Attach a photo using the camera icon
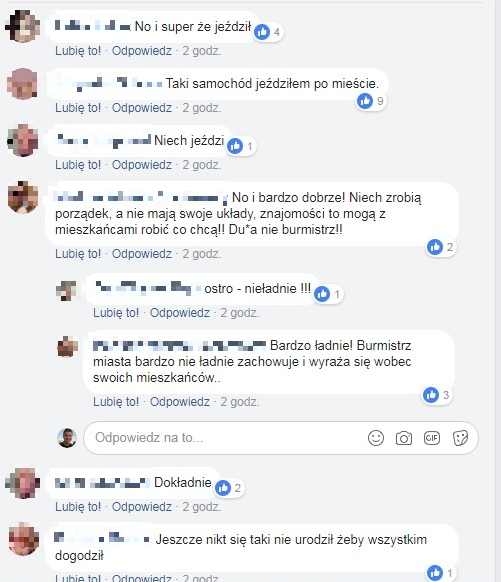The height and width of the screenshot is (582, 501). tap(403, 438)
